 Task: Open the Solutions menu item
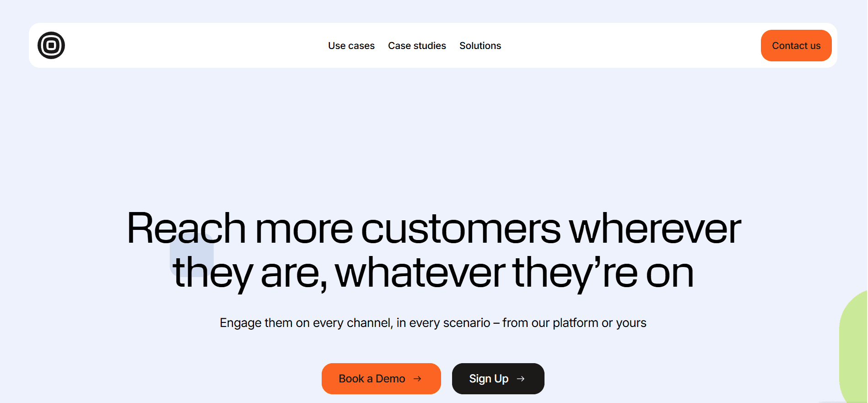tap(480, 46)
